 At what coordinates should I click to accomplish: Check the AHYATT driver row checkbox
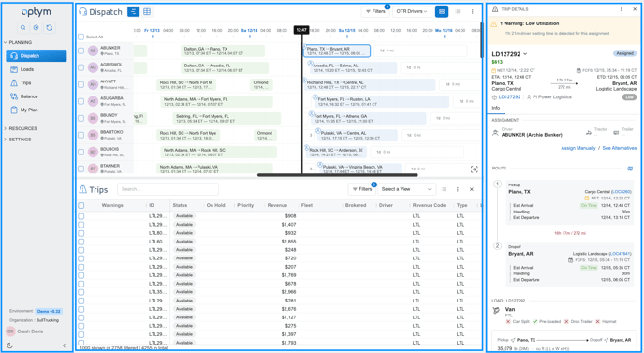click(x=81, y=84)
